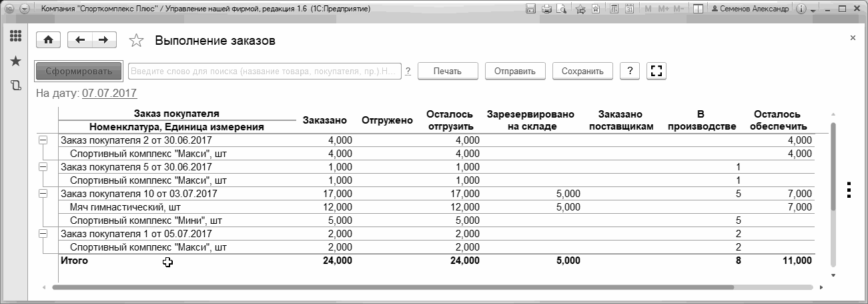868x304 pixels.
Task: Click the vertical scrollbar thumb
Action: (x=833, y=166)
